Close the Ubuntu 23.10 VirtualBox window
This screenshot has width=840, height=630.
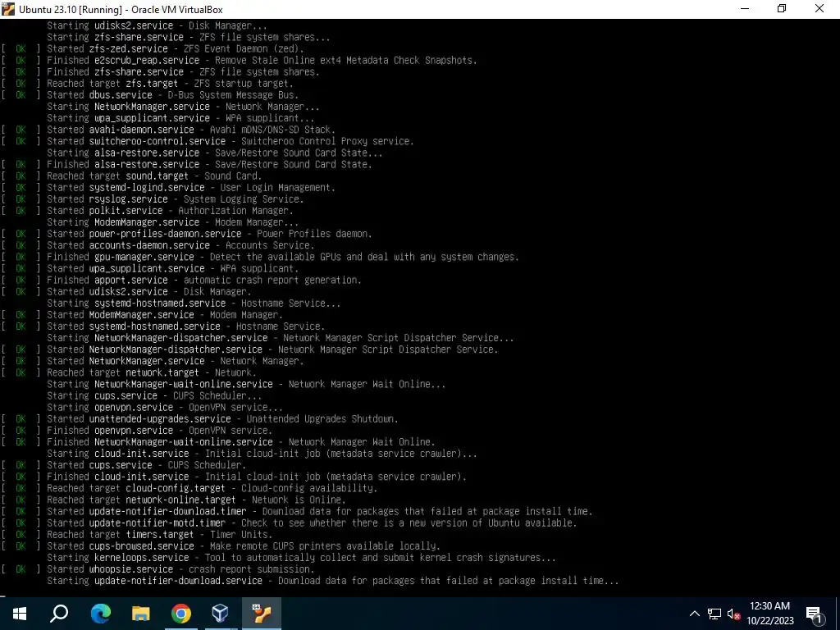819,9
